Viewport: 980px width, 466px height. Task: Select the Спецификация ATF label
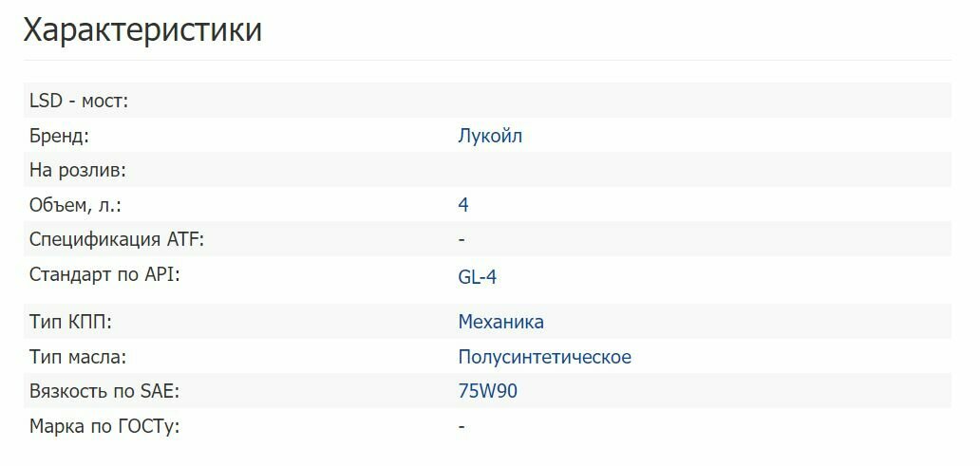click(117, 239)
